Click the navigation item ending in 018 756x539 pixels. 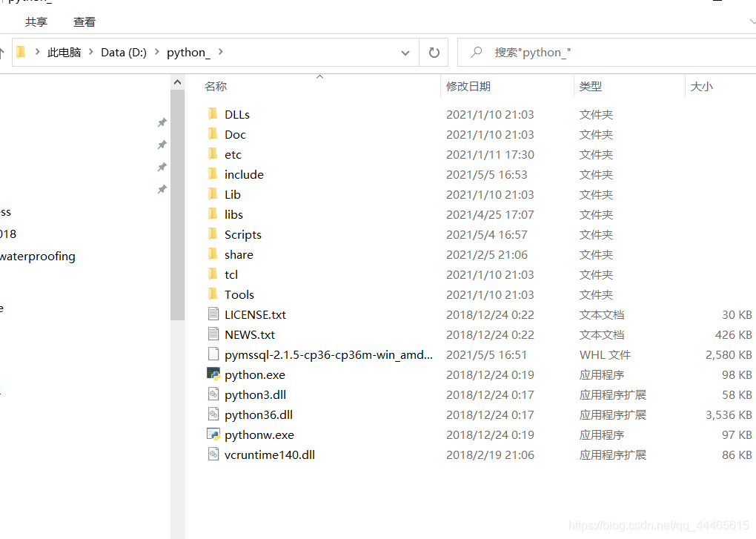tap(8, 234)
